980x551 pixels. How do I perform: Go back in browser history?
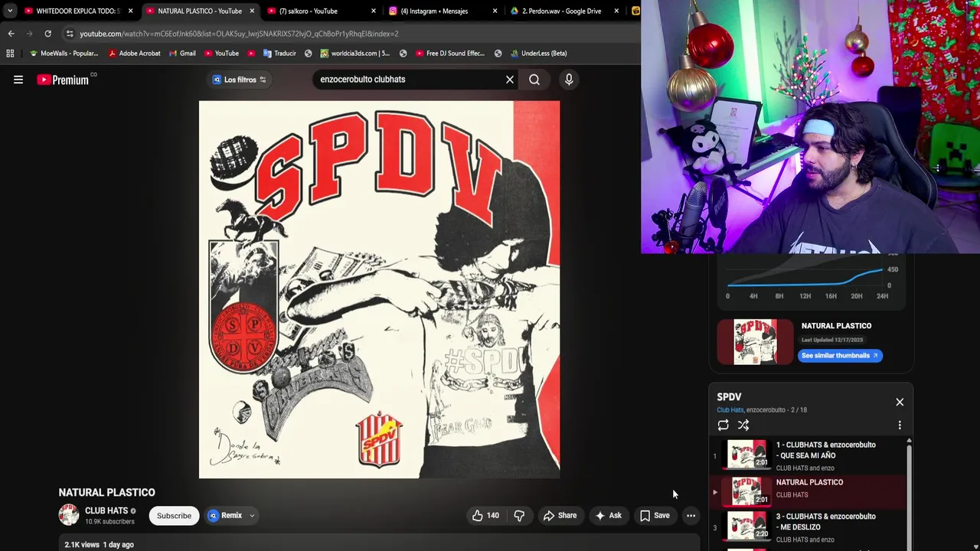coord(11,34)
